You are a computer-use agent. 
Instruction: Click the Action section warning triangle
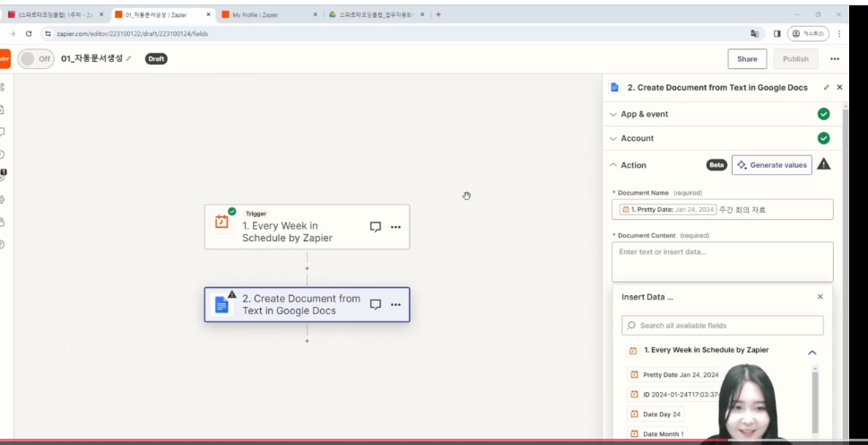824,164
